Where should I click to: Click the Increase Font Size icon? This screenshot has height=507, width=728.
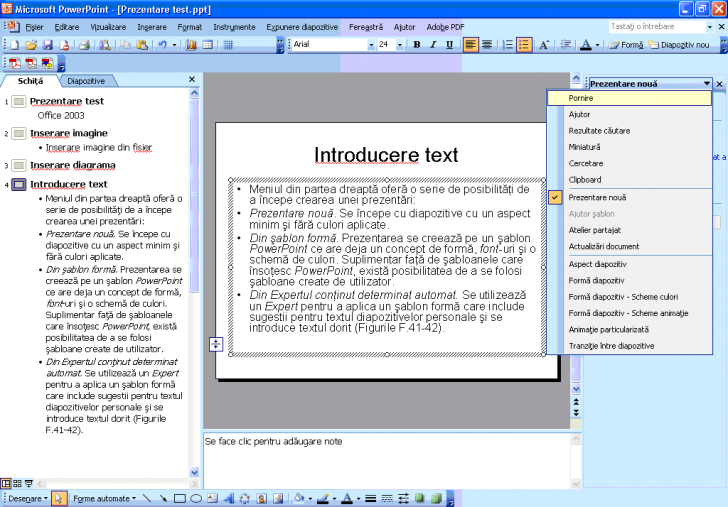tap(544, 45)
